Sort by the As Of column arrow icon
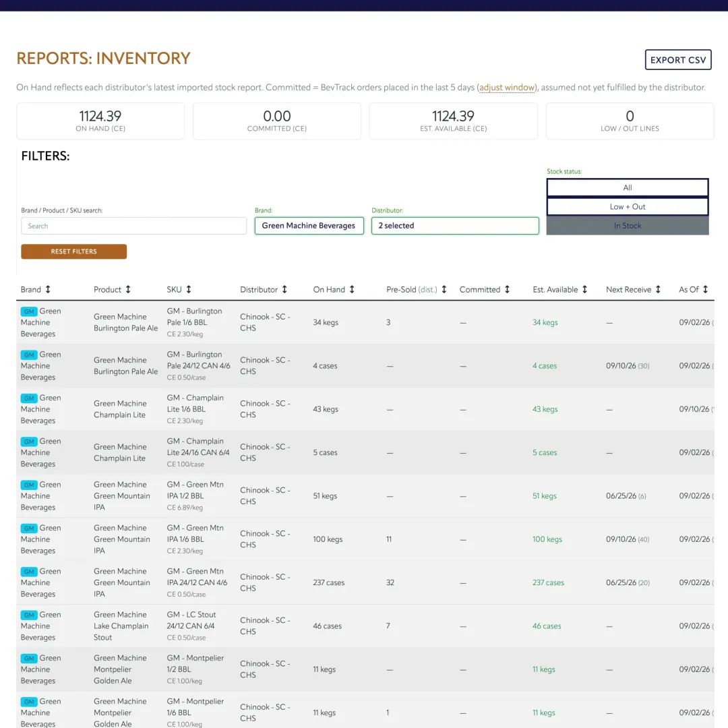The width and height of the screenshot is (728, 728). (x=705, y=289)
